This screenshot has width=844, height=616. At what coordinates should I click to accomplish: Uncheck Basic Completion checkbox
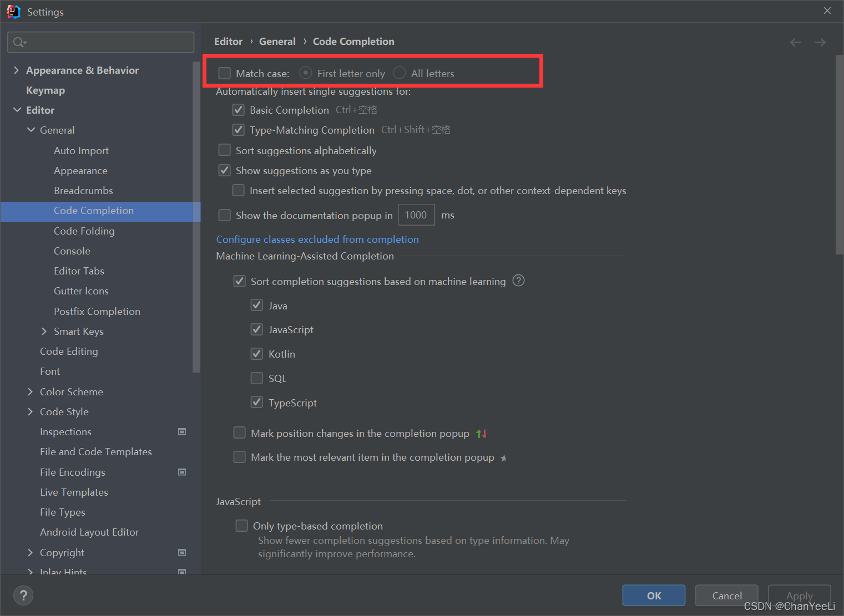click(x=238, y=110)
